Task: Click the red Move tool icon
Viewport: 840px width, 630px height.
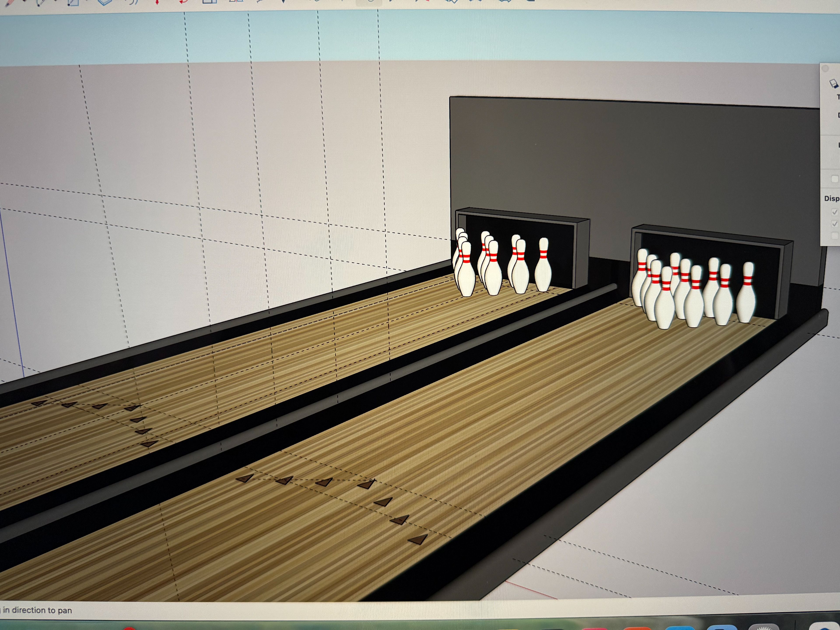Action: 157,2
